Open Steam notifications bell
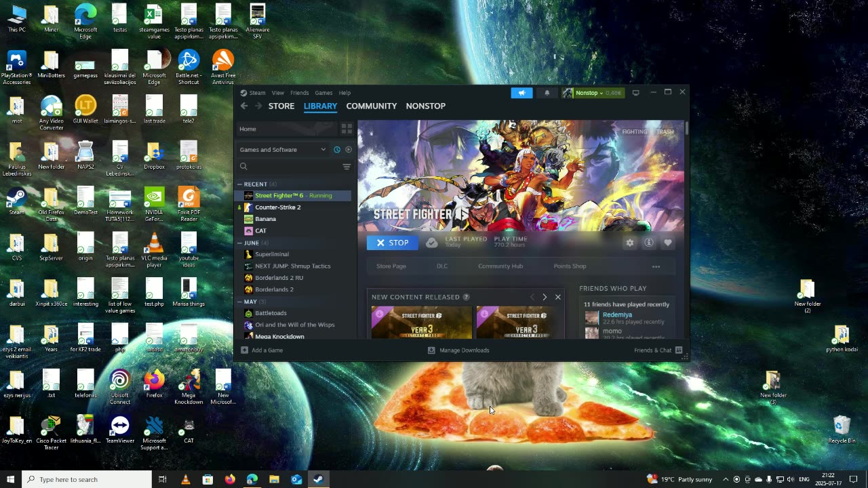Image resolution: width=868 pixels, height=488 pixels. tap(547, 93)
